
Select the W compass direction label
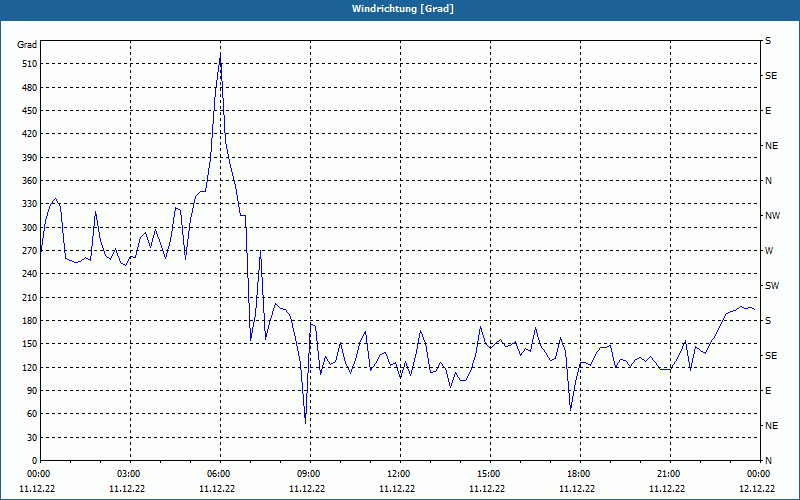(769, 251)
